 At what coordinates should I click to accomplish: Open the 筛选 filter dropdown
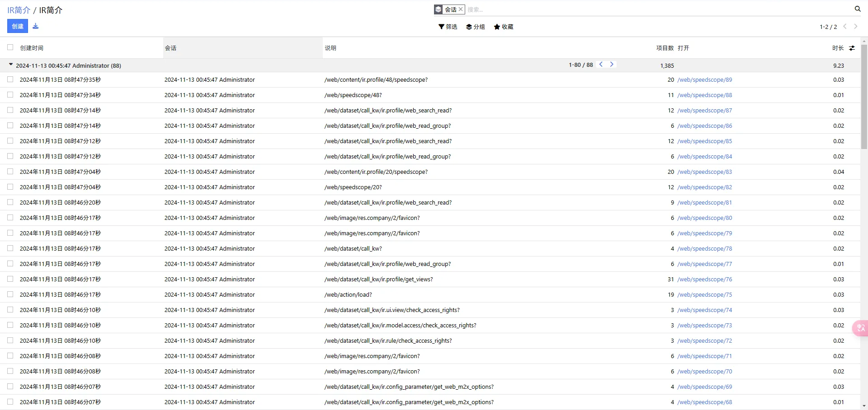click(x=448, y=27)
